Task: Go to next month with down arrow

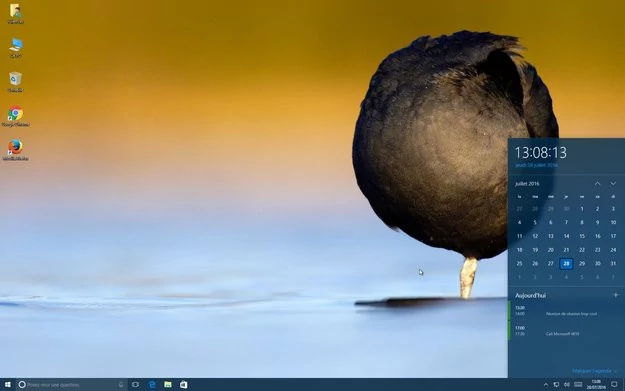Action: [x=613, y=183]
